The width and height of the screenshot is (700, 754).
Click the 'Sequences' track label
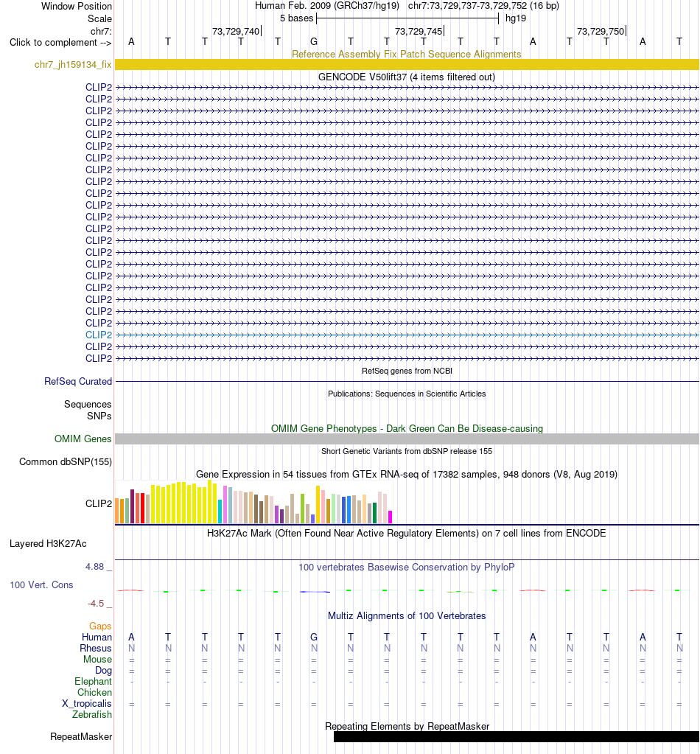click(88, 405)
